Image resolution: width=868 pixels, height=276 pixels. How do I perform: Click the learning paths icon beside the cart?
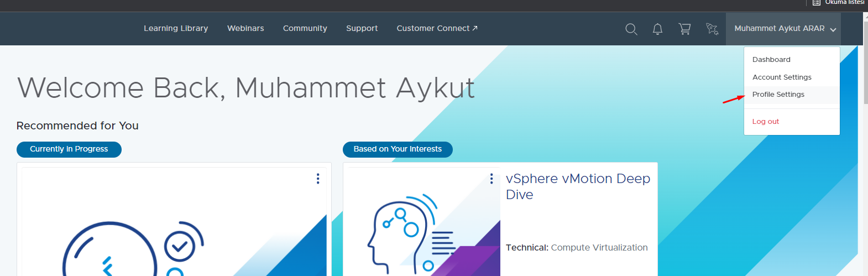(712, 29)
